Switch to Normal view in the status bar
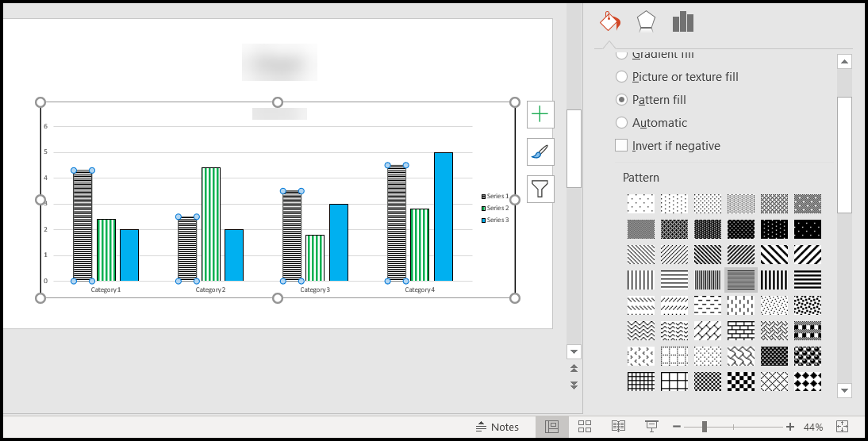Image resolution: width=868 pixels, height=441 pixels. click(552, 427)
